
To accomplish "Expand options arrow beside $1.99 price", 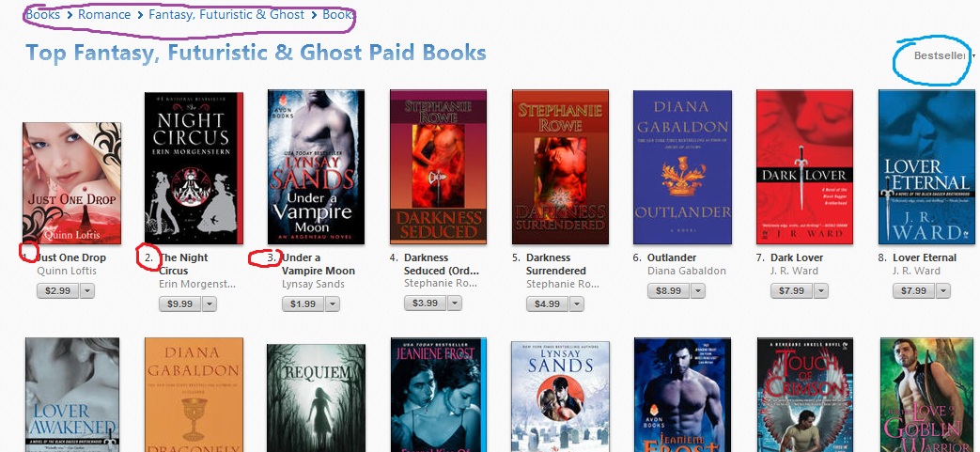I will [x=333, y=304].
